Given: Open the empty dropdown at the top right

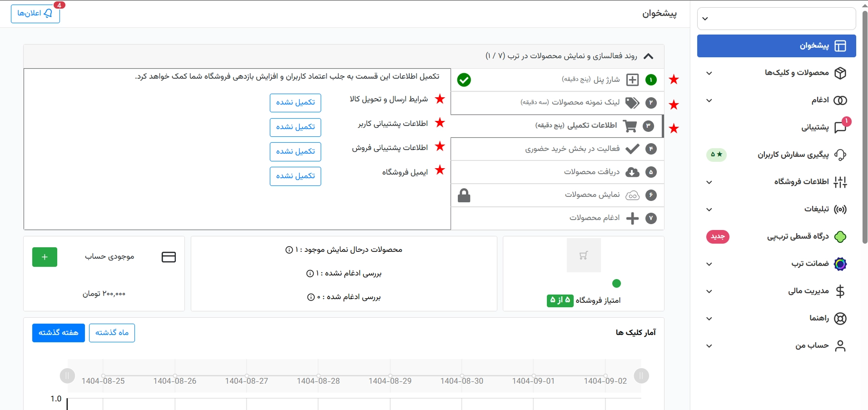Looking at the screenshot, I should (777, 18).
